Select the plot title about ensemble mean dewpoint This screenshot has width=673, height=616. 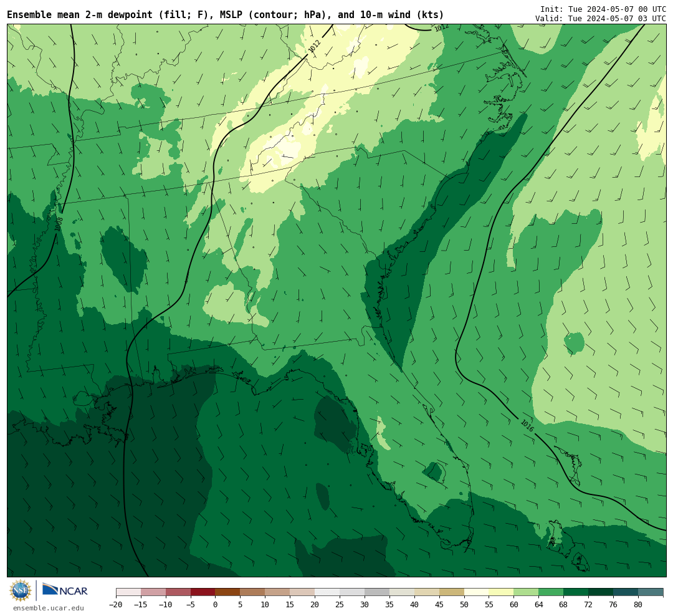226,15
